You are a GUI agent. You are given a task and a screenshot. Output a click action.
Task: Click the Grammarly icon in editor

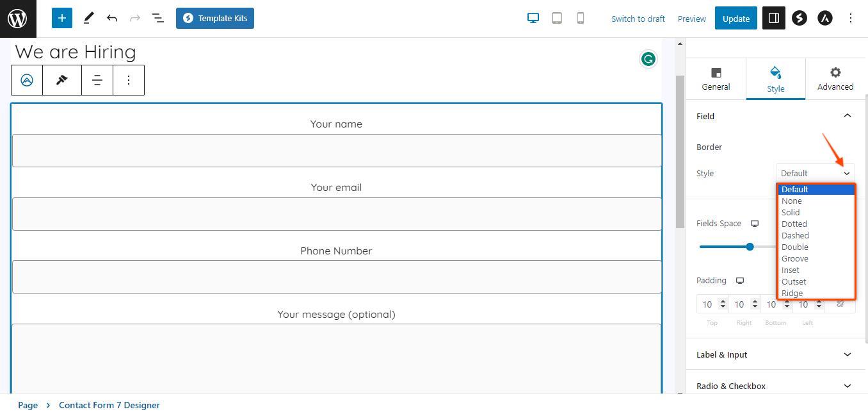(648, 60)
